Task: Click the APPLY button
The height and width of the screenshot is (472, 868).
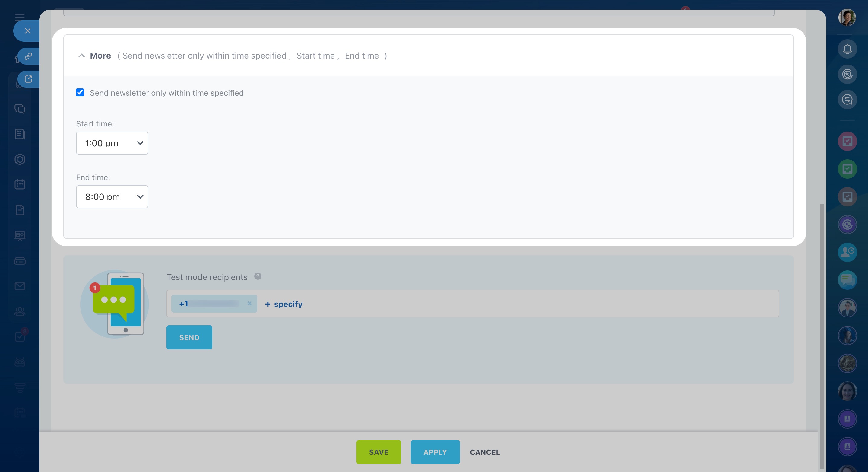Action: [x=435, y=452]
